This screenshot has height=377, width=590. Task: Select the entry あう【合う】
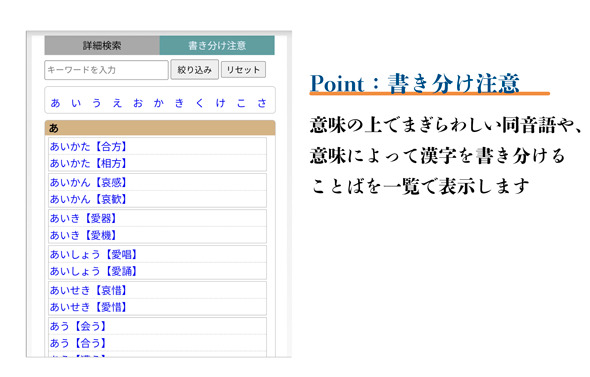pyautogui.click(x=78, y=343)
